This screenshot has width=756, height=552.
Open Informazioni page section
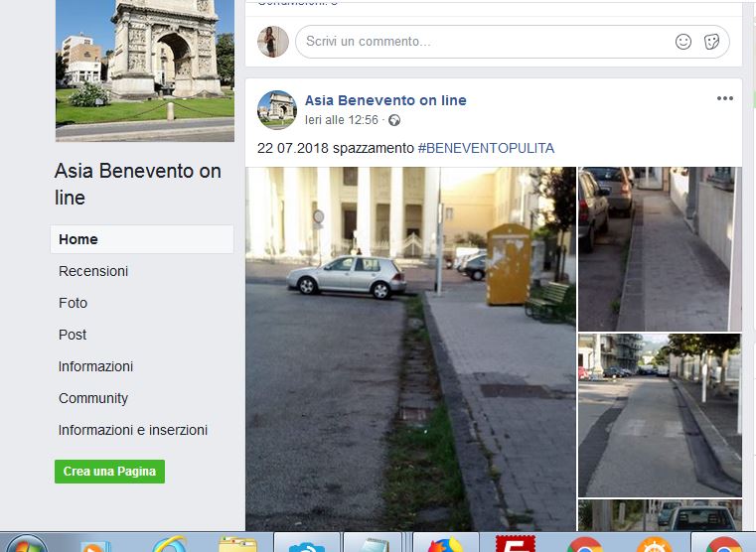pos(95,366)
